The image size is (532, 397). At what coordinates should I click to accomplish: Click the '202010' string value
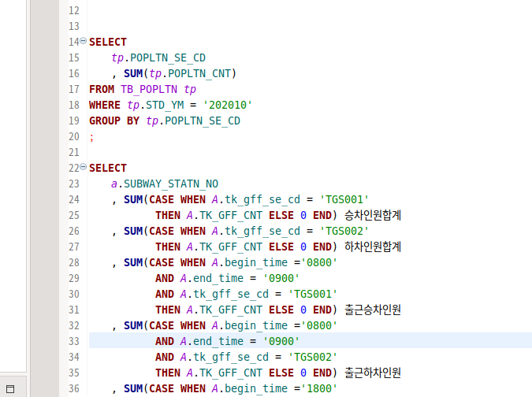pos(227,105)
